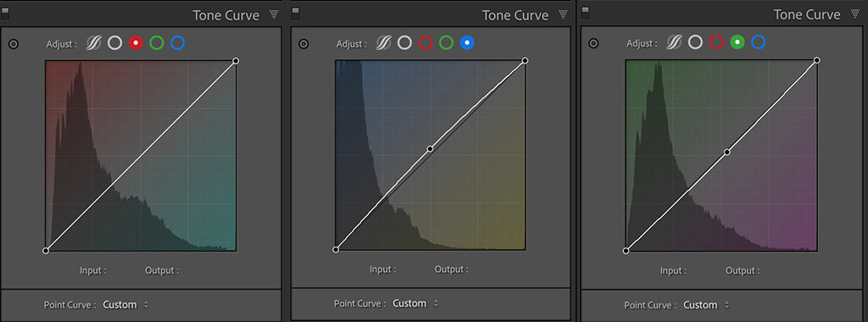The image size is (868, 322).
Task: Collapse left Tone Curve panel with triangle
Action: pos(274,14)
